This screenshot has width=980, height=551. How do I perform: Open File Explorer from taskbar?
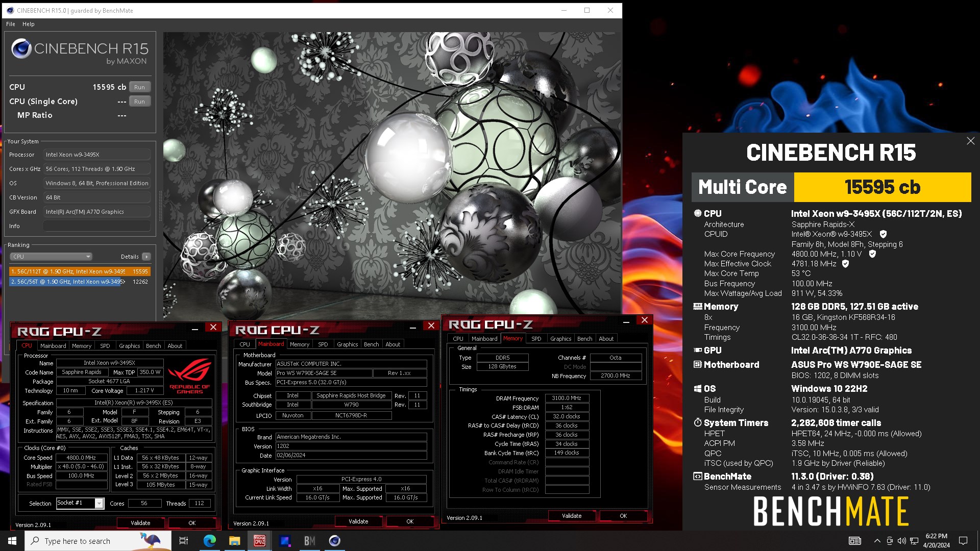click(x=234, y=541)
